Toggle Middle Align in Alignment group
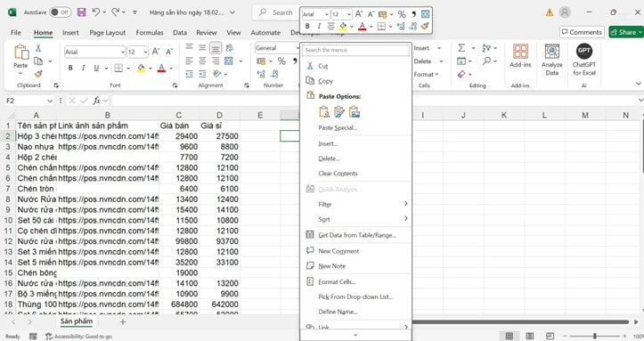This screenshot has height=341, width=644. point(202,47)
